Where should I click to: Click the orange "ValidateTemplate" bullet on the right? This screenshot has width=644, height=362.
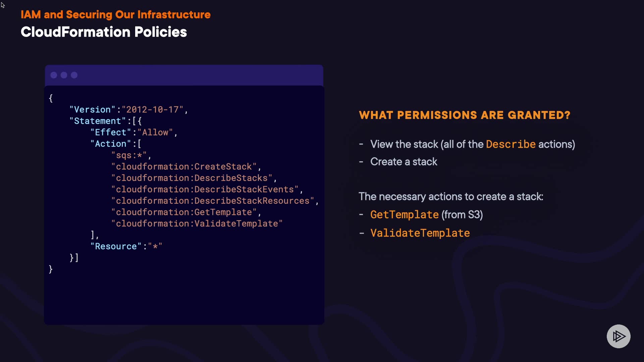click(420, 233)
